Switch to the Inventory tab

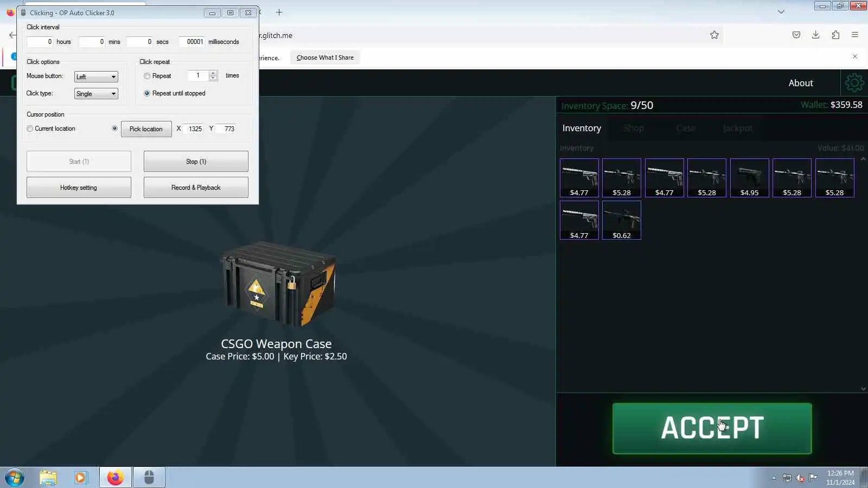582,129
